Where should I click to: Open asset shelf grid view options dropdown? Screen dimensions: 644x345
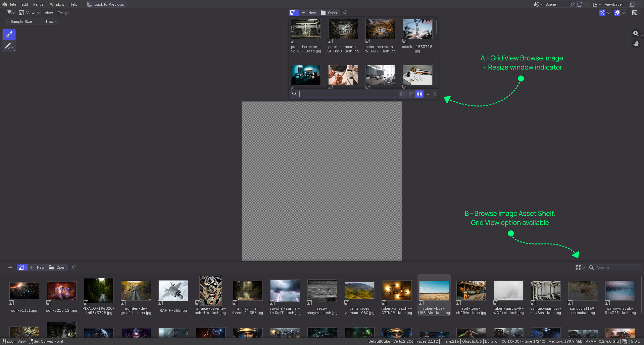[580, 268]
